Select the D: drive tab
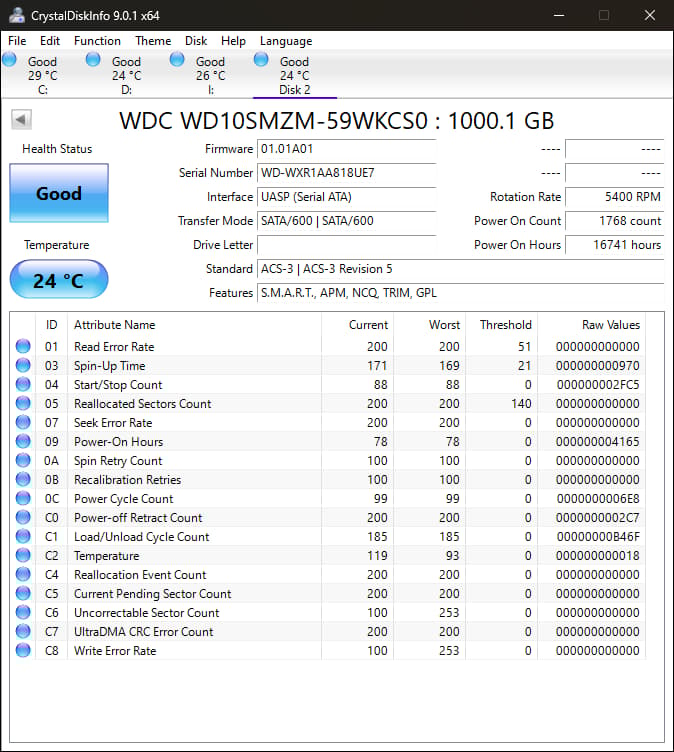This screenshot has height=752, width=674. (126, 75)
